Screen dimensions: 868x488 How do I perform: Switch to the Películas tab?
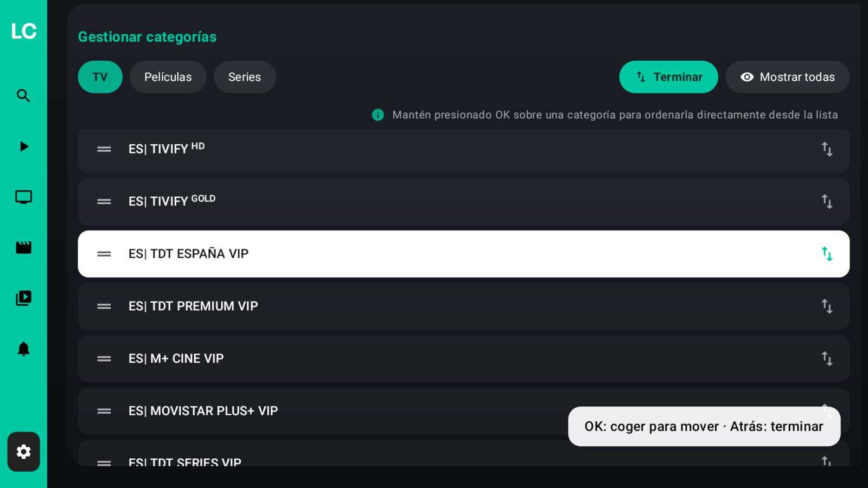168,77
